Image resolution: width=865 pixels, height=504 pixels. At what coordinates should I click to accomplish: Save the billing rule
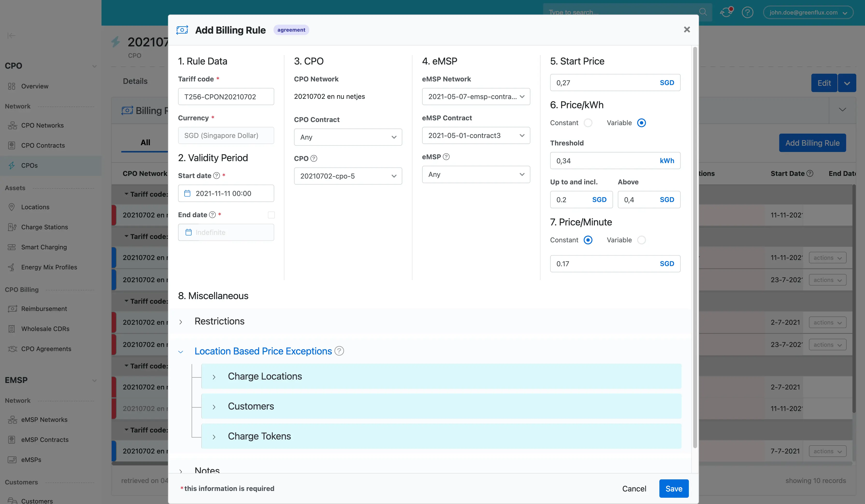pos(674,488)
